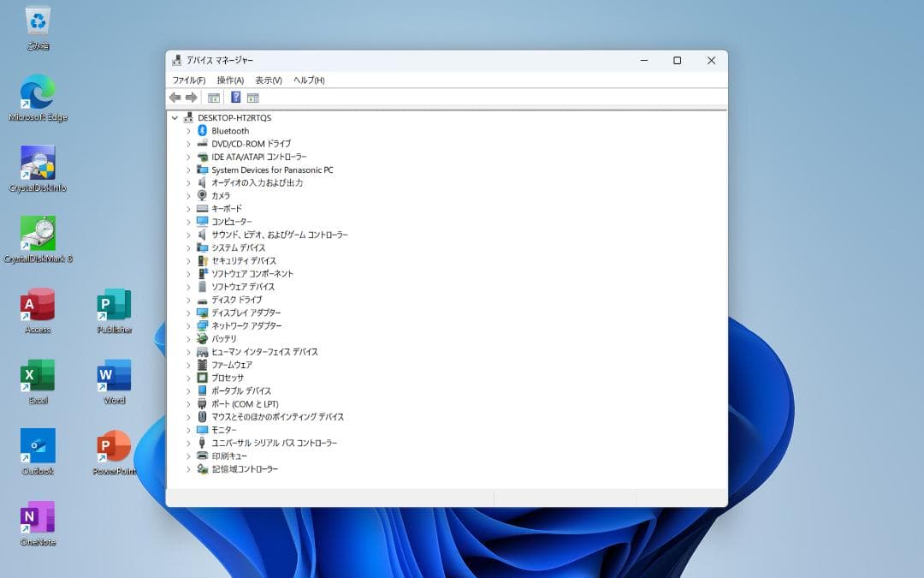
Task: Click the モニター monitor icon
Action: (204, 430)
